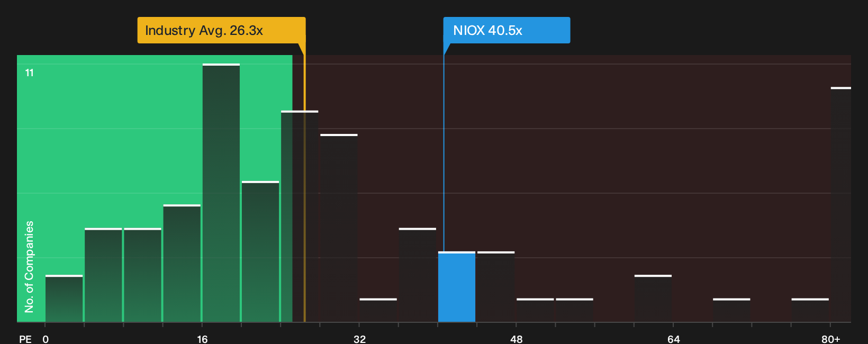Click the NIOX 40.5x label

click(x=507, y=30)
